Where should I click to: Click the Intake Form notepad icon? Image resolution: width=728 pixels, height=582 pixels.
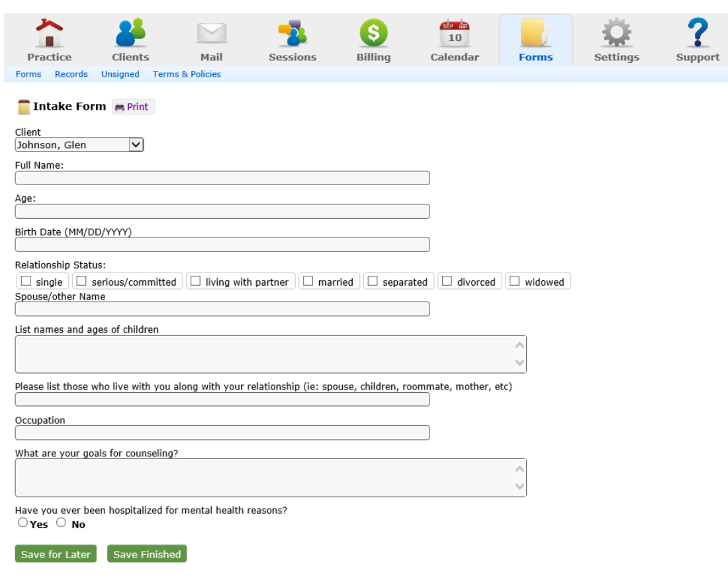click(x=24, y=106)
